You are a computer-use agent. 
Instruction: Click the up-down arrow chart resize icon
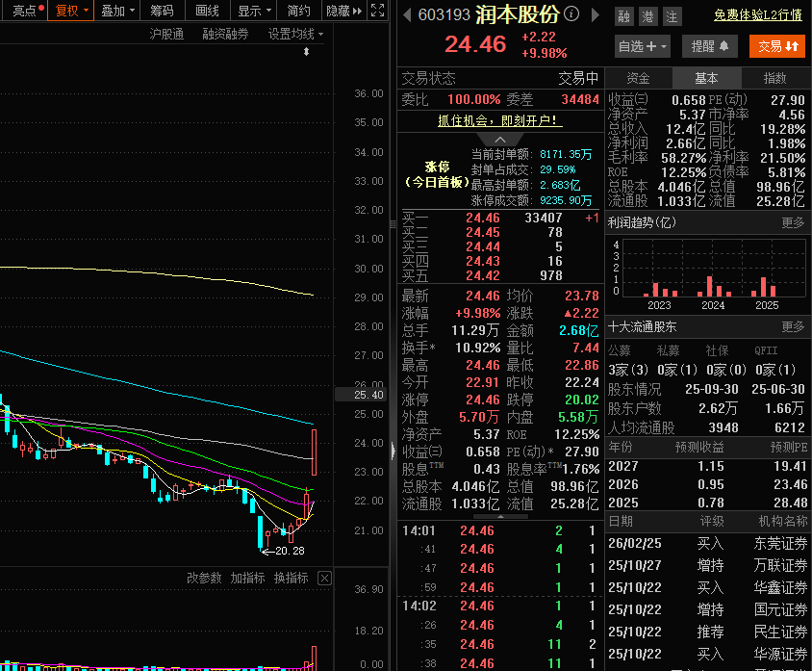[x=306, y=51]
